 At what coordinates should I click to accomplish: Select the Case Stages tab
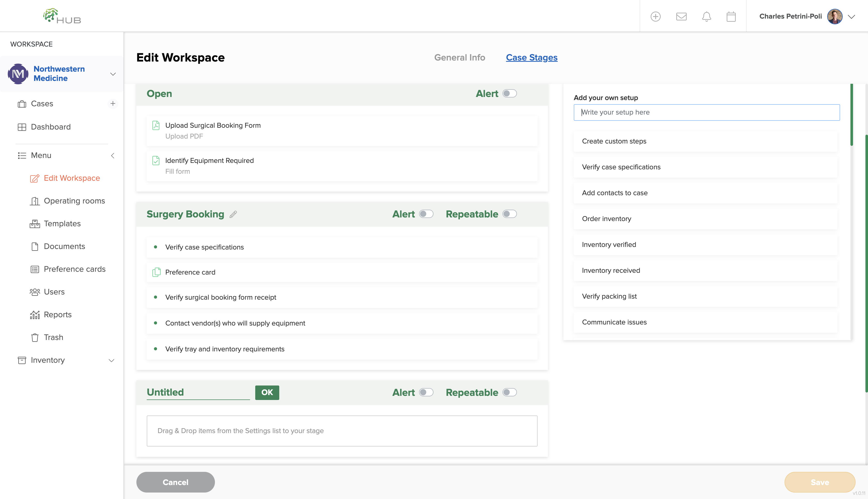[531, 58]
